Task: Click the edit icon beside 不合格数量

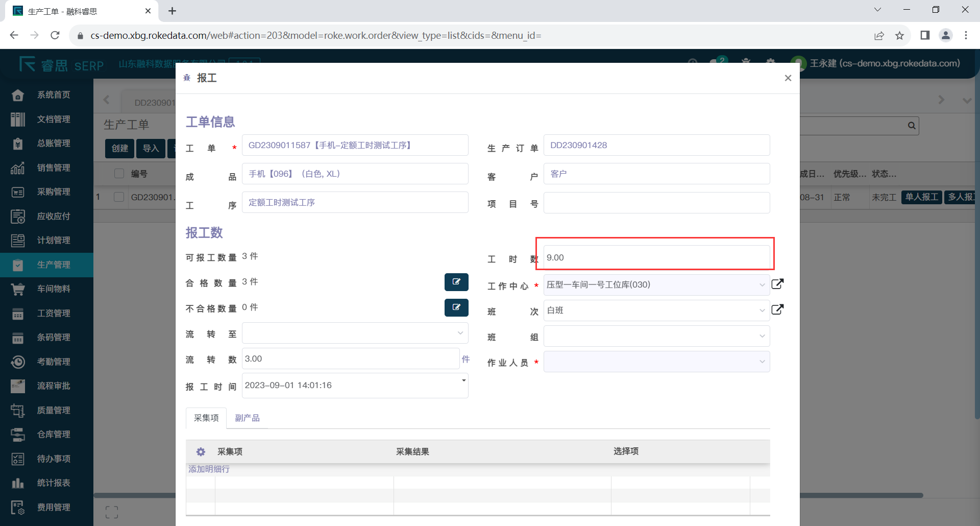Action: [x=456, y=307]
